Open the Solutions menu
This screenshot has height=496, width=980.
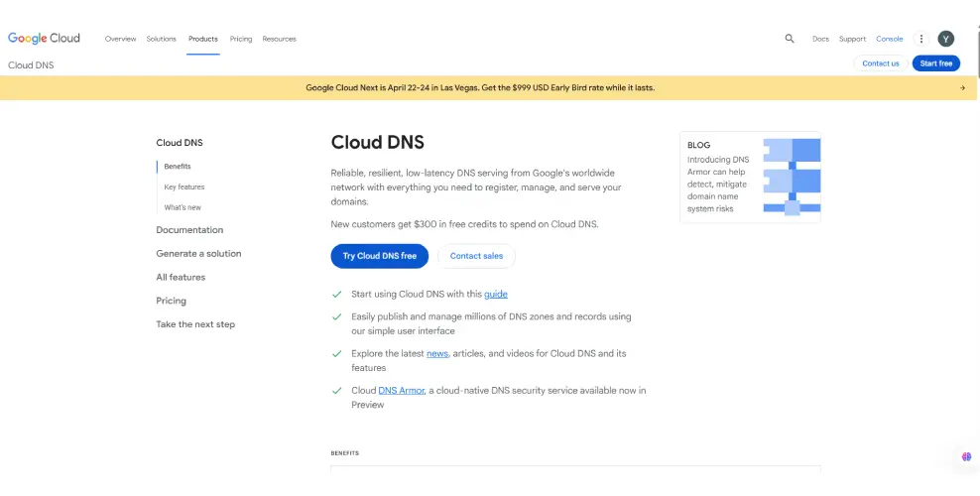162,39
